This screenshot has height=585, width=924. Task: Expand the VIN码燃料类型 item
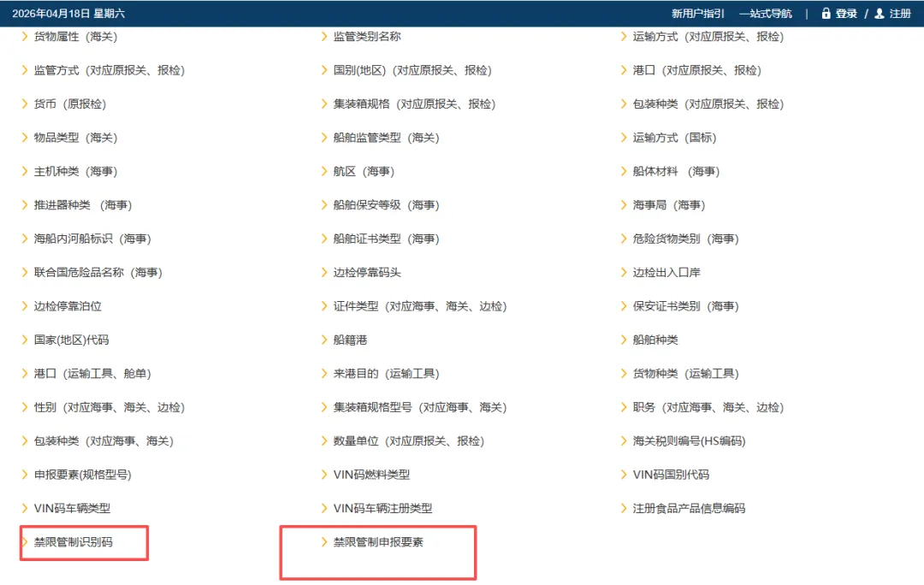coord(372,474)
